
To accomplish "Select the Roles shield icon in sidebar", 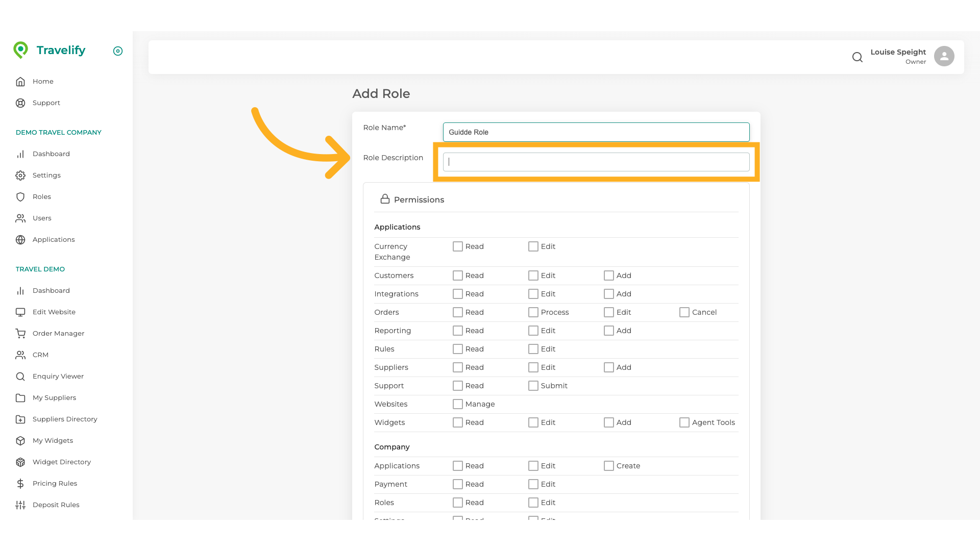I will pyautogui.click(x=20, y=196).
